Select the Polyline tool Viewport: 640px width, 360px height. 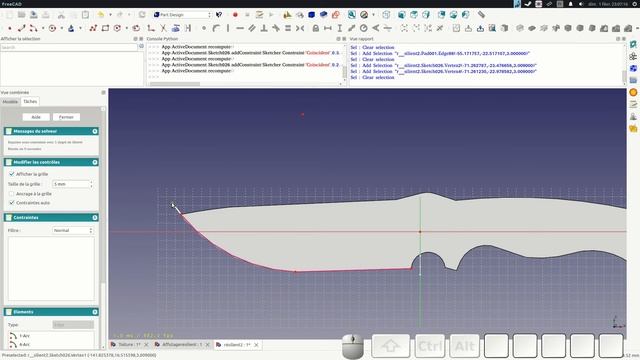click(93, 28)
